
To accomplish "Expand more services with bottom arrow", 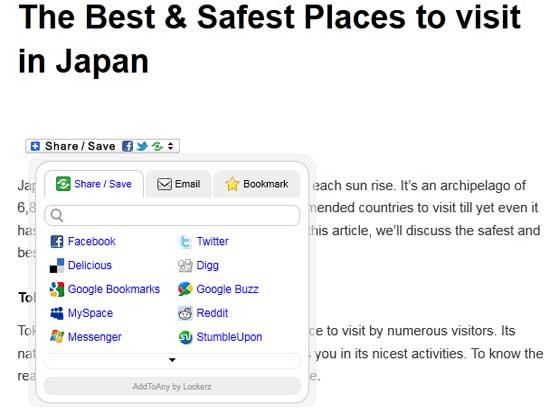I will [172, 360].
